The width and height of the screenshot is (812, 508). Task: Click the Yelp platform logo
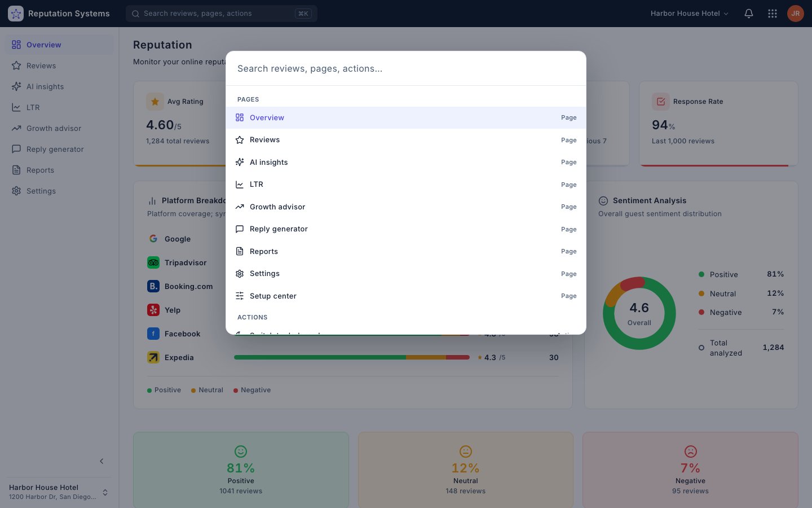click(x=153, y=310)
